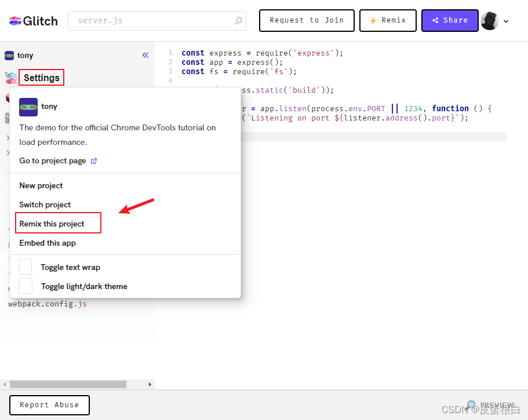Click the tony avatar in popup

(x=28, y=107)
